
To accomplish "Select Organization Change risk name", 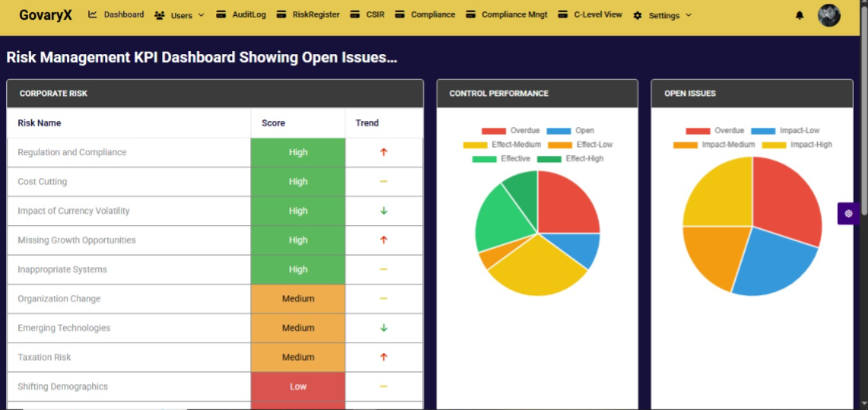I will (x=59, y=298).
